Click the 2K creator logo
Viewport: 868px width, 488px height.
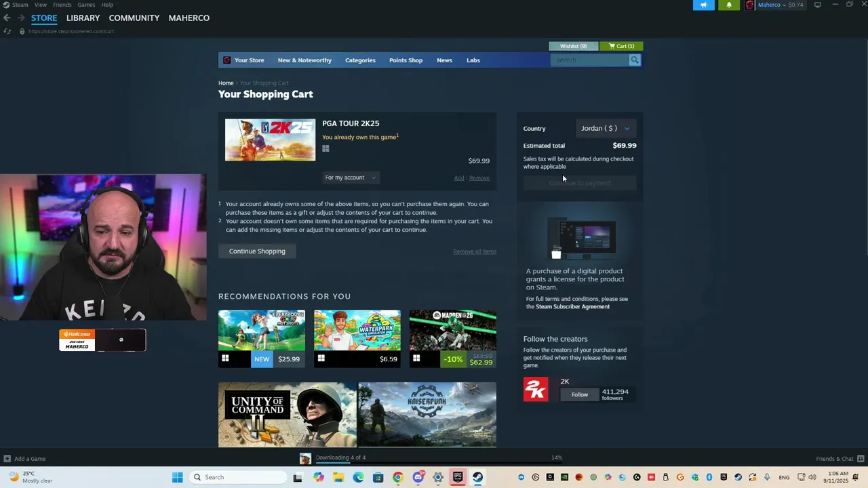click(x=536, y=390)
